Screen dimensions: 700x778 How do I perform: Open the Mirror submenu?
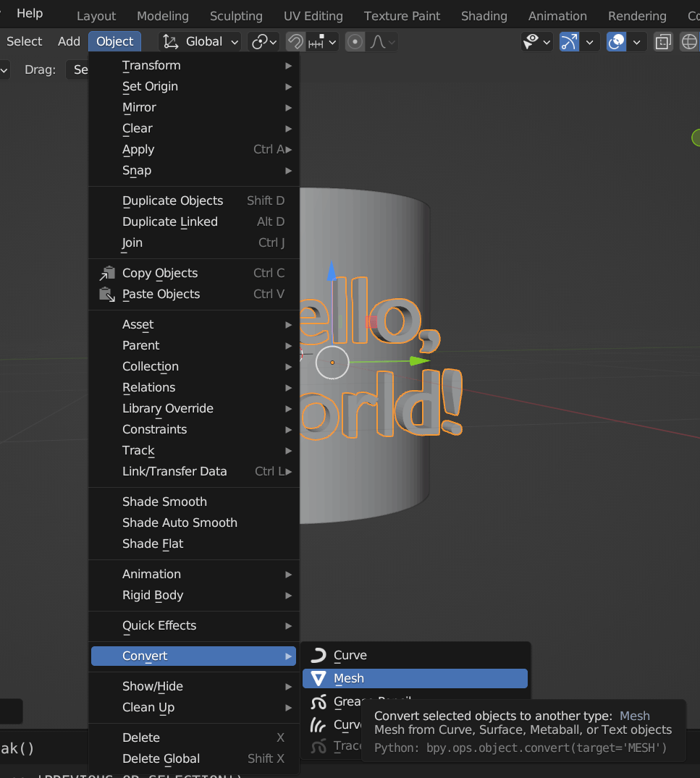point(193,108)
